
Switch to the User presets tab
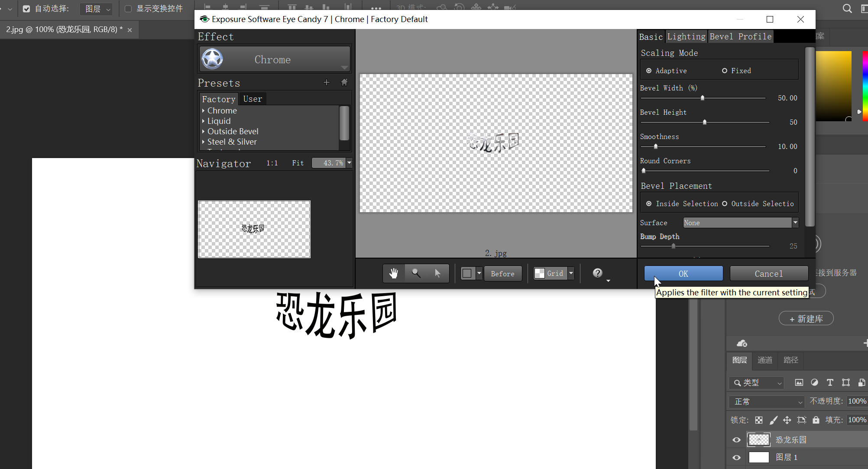tap(253, 99)
